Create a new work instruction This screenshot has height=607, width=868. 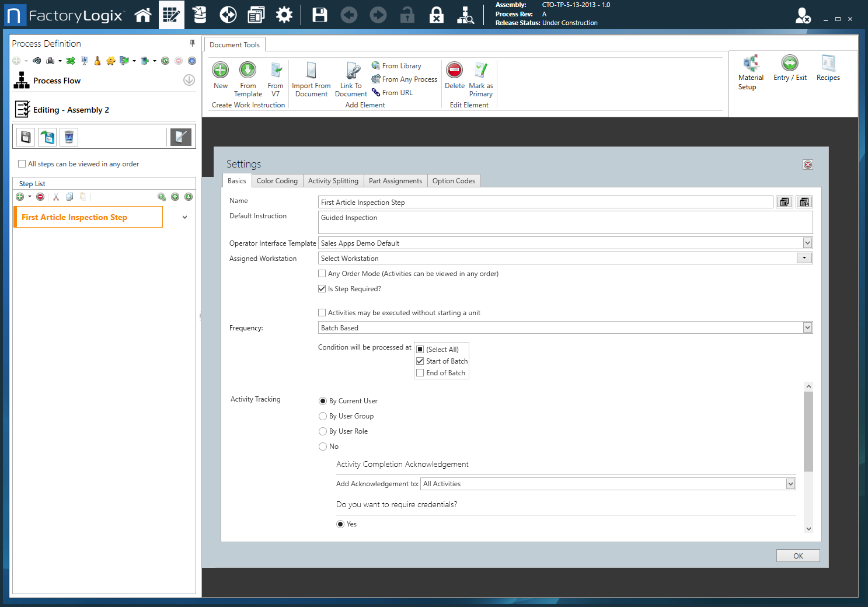220,76
